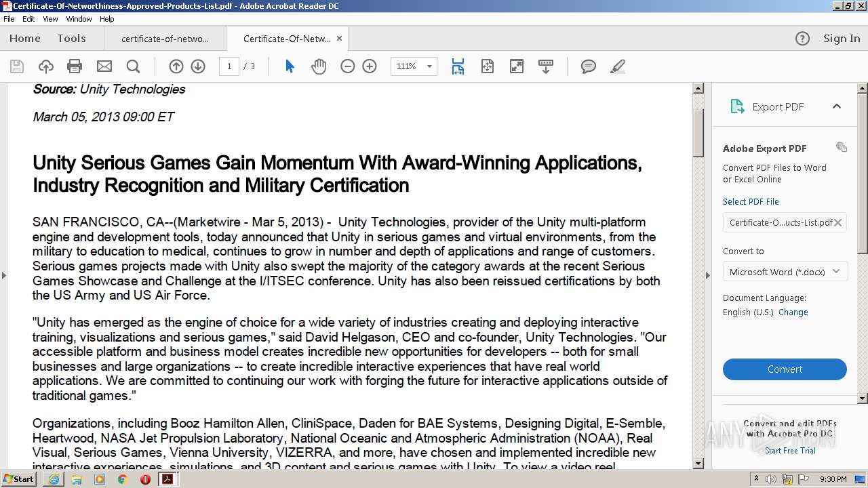The width and height of the screenshot is (868, 488).
Task: Zoom in with plus icon
Action: click(370, 66)
